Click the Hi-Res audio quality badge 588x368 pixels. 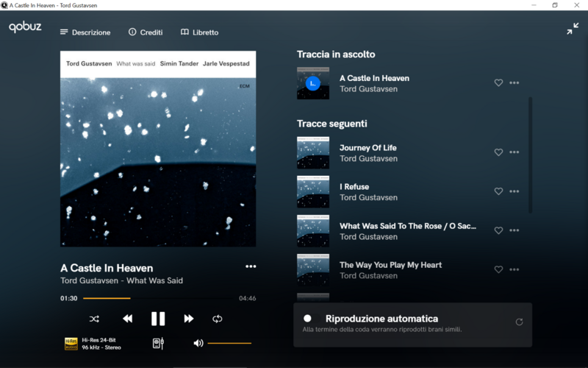pyautogui.click(x=71, y=344)
